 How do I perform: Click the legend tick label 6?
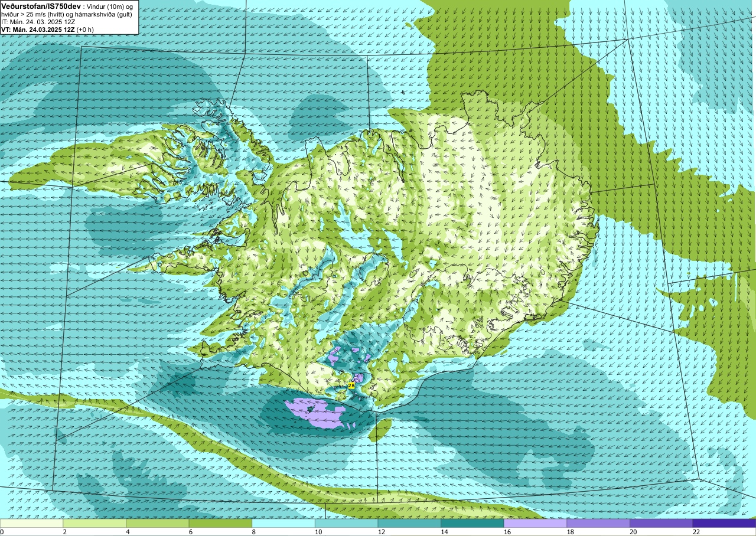coord(190,532)
